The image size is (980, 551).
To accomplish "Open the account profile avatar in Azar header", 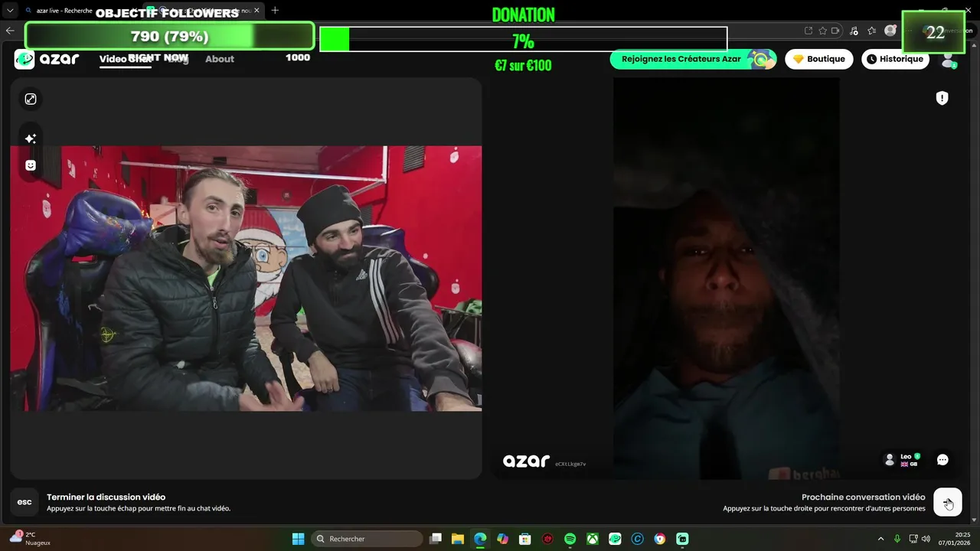I will coord(949,59).
